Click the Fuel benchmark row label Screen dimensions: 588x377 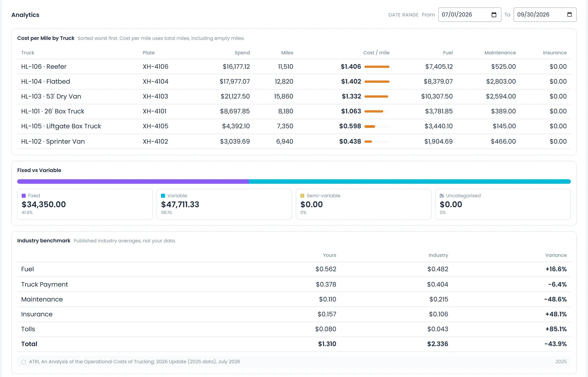coord(27,269)
